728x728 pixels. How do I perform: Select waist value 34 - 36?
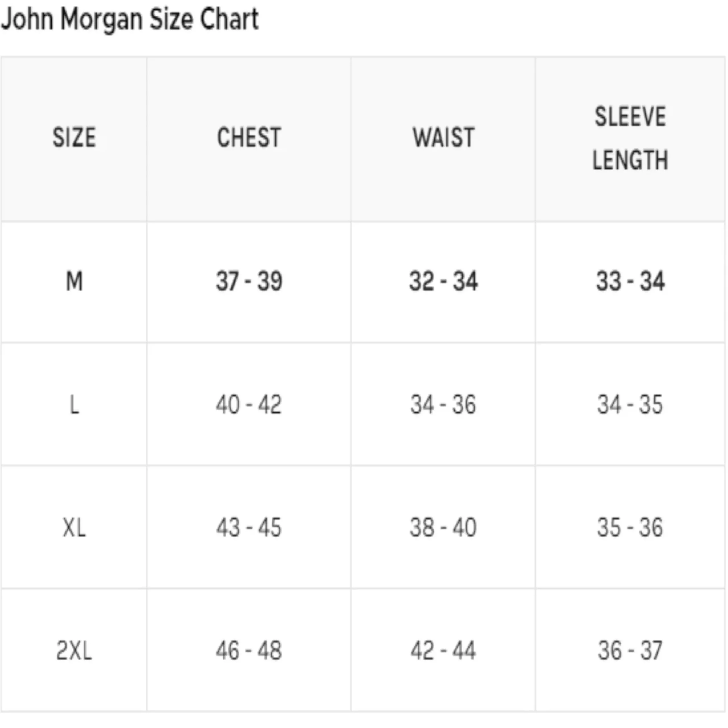pos(443,405)
